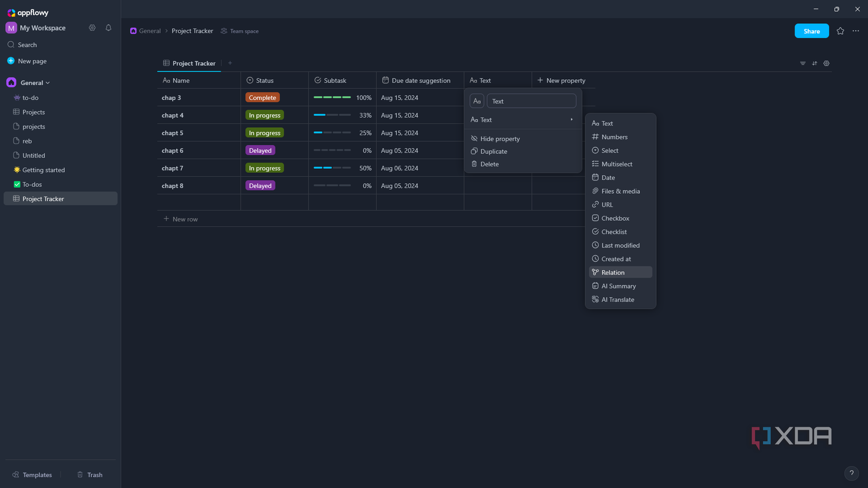Collapse the General space chevron
The width and height of the screenshot is (868, 488).
[47, 83]
